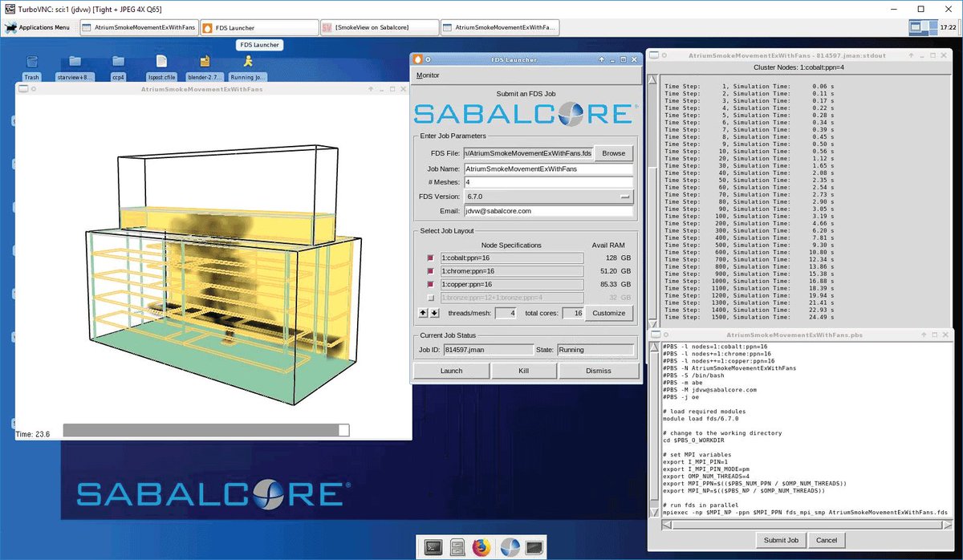Viewport: 963px width, 560px height.
Task: Shade the FDS Launcher window with titlebar arrow
Action: [x=601, y=59]
